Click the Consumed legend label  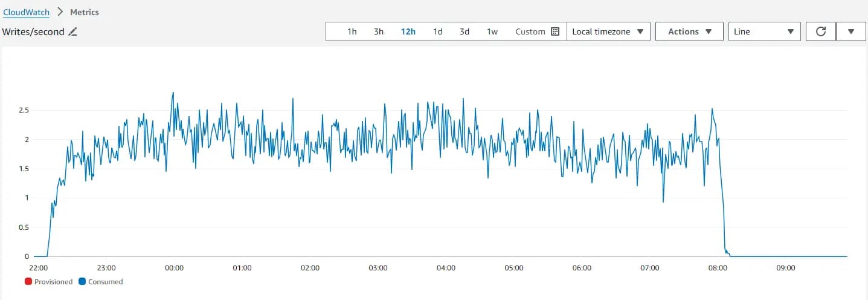[105, 282]
